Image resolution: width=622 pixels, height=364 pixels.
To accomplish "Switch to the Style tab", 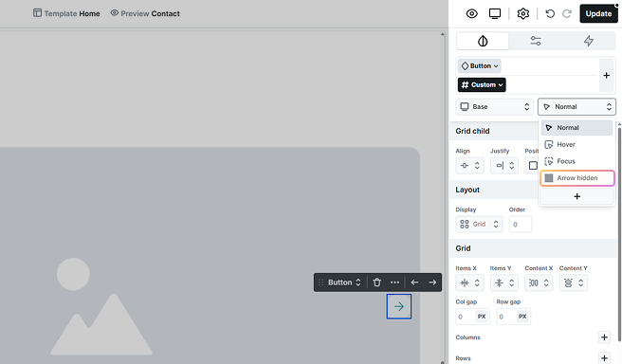I will [483, 41].
